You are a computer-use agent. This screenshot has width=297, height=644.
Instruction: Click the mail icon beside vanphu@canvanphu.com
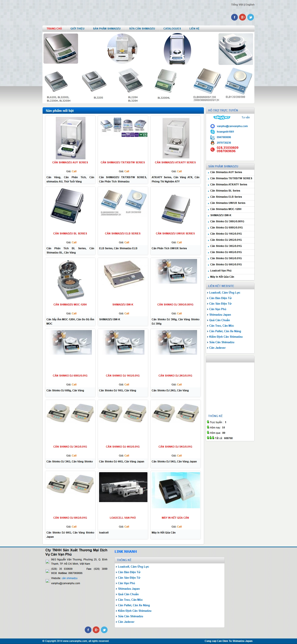click(x=213, y=126)
